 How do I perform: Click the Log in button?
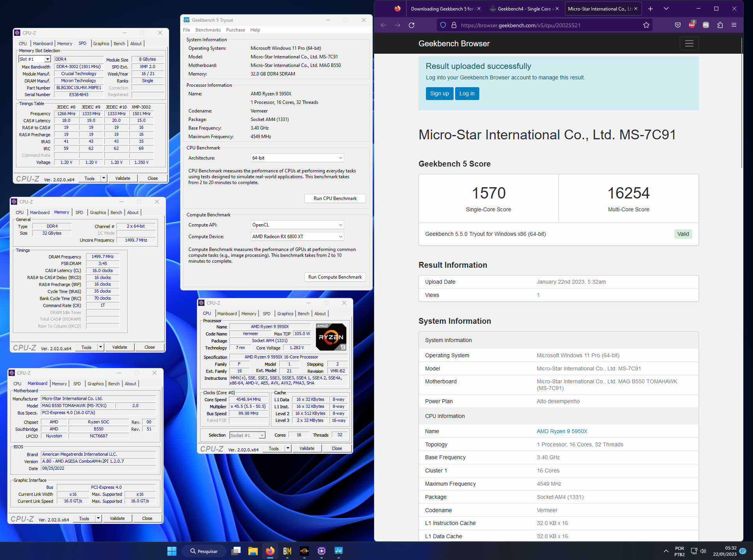coord(467,93)
